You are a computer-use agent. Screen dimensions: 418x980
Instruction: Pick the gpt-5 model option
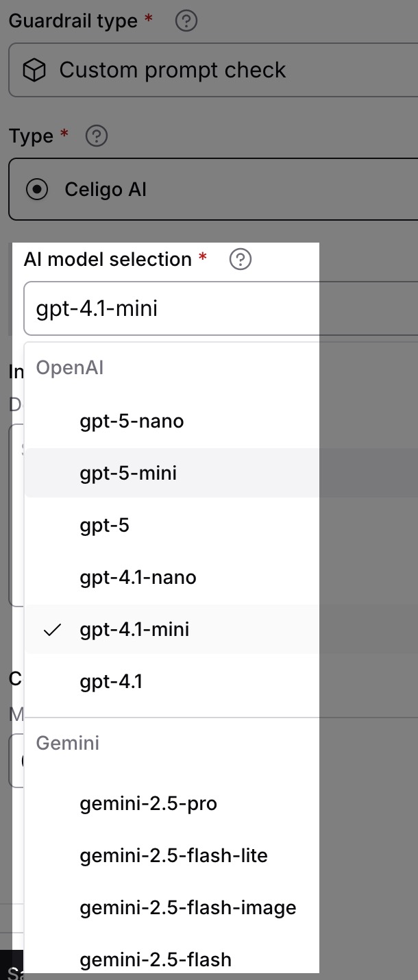[x=172, y=525]
